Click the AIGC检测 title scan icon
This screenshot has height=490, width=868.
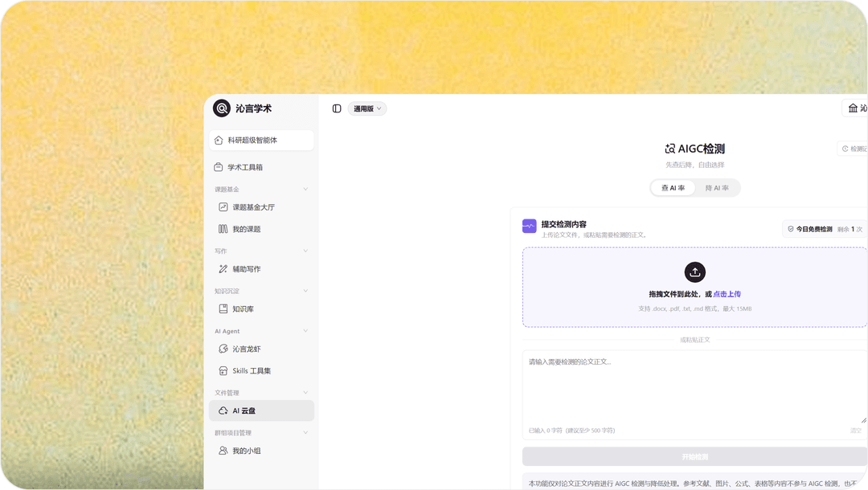(x=669, y=149)
